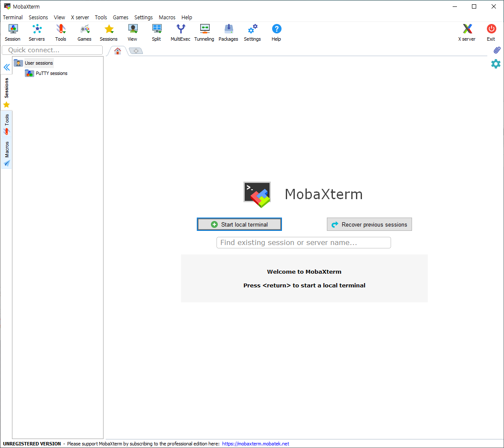Open the Settings menu
504x448 pixels.
(x=143, y=18)
